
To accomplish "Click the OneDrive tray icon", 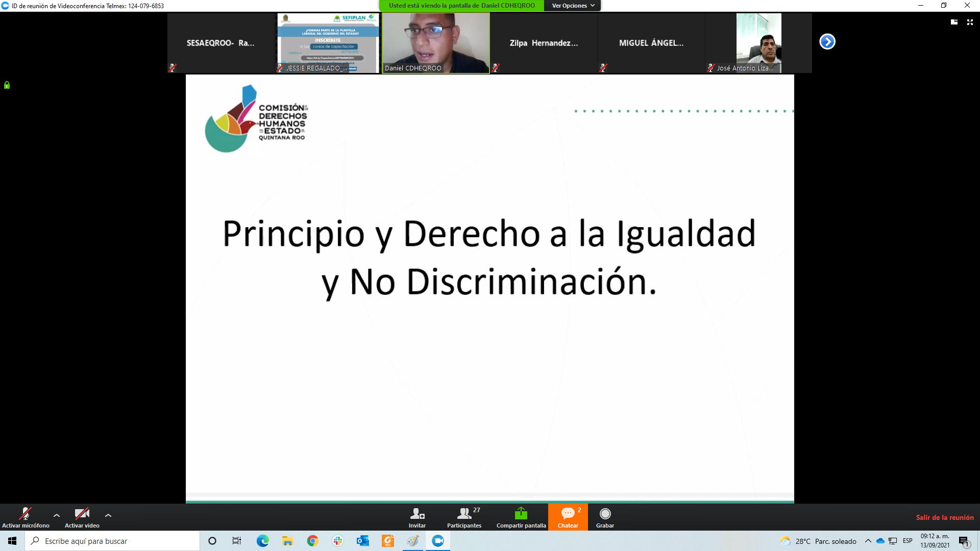I will coord(880,541).
